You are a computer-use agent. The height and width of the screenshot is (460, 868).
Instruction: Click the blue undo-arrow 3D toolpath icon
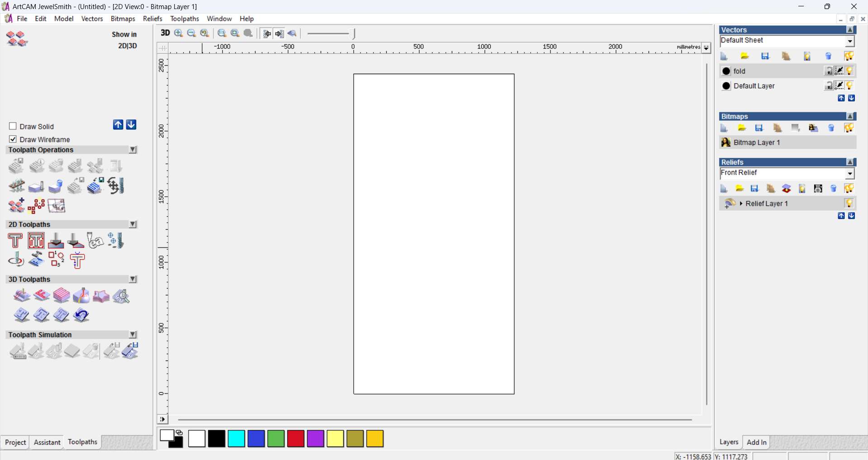pos(81,315)
